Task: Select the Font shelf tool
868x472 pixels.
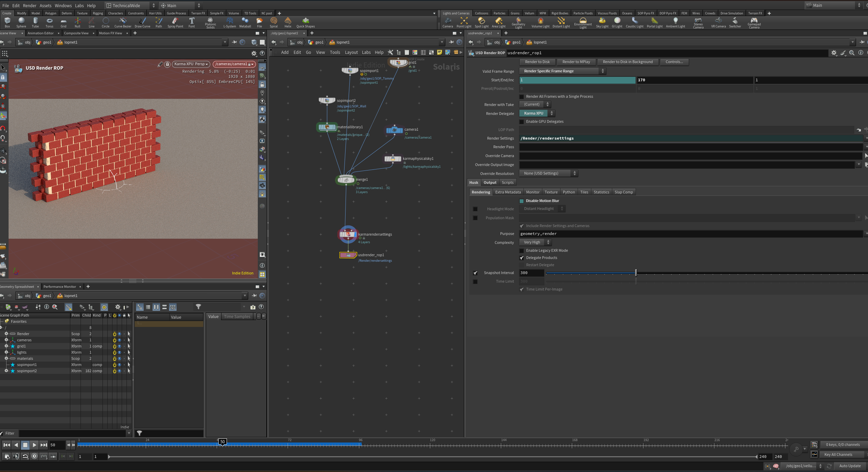Action: point(192,23)
